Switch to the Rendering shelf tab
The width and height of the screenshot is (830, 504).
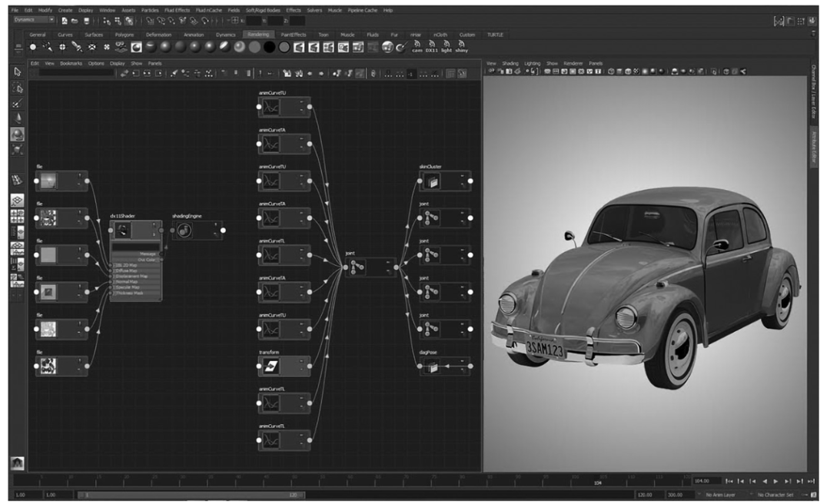[x=258, y=35]
